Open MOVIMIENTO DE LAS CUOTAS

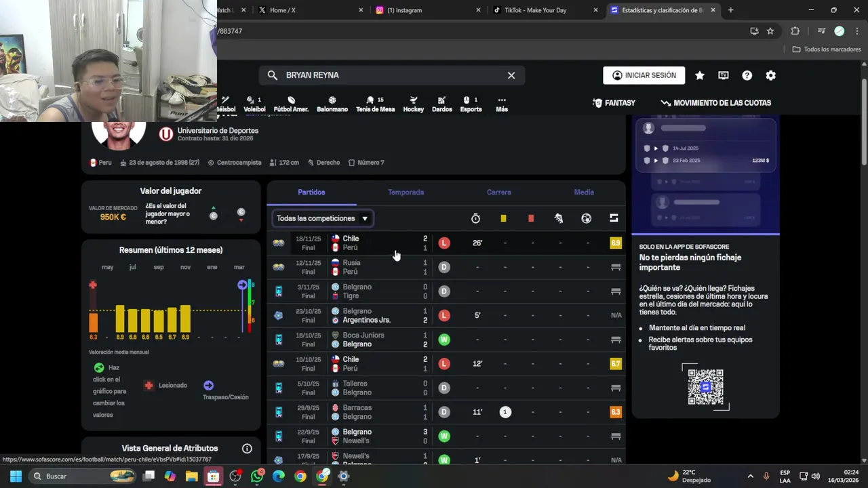[x=715, y=103]
